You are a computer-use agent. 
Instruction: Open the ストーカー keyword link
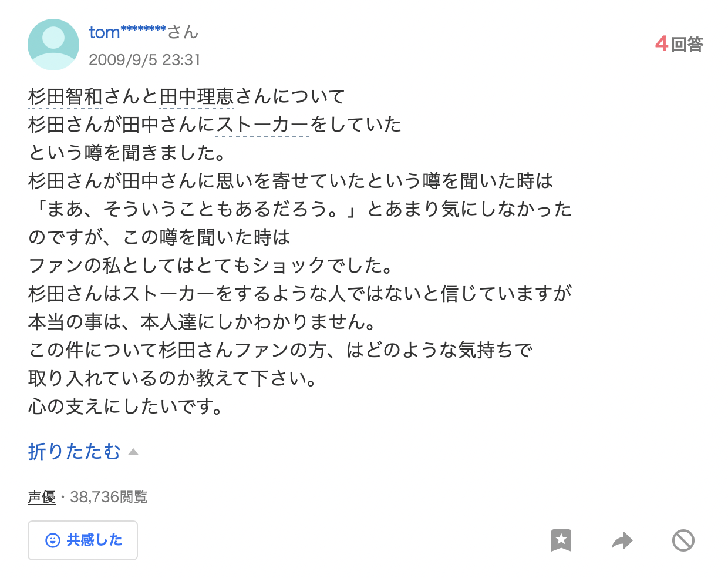[262, 125]
